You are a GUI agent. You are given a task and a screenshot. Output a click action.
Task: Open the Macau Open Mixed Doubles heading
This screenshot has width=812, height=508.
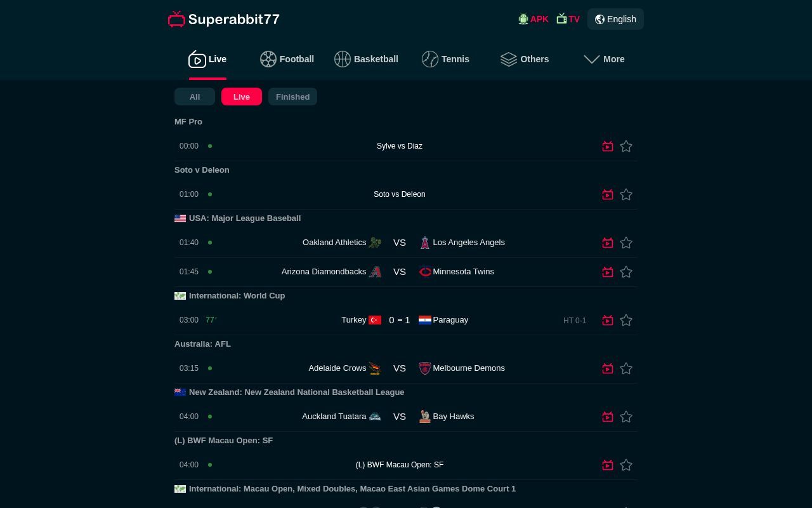(352, 489)
